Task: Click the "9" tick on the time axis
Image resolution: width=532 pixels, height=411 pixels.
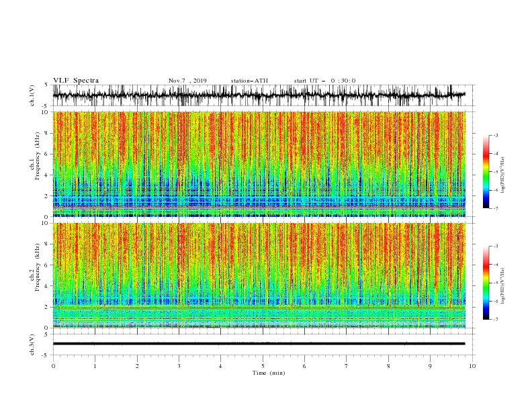Action: pyautogui.click(x=430, y=366)
